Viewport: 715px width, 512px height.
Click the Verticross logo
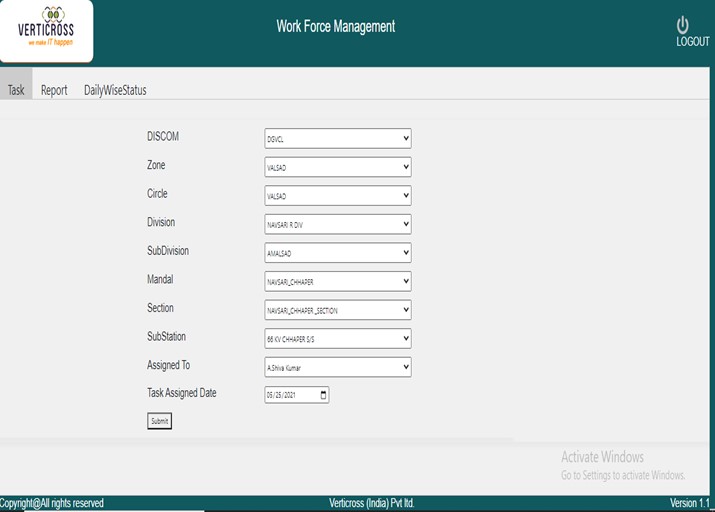coord(46,30)
